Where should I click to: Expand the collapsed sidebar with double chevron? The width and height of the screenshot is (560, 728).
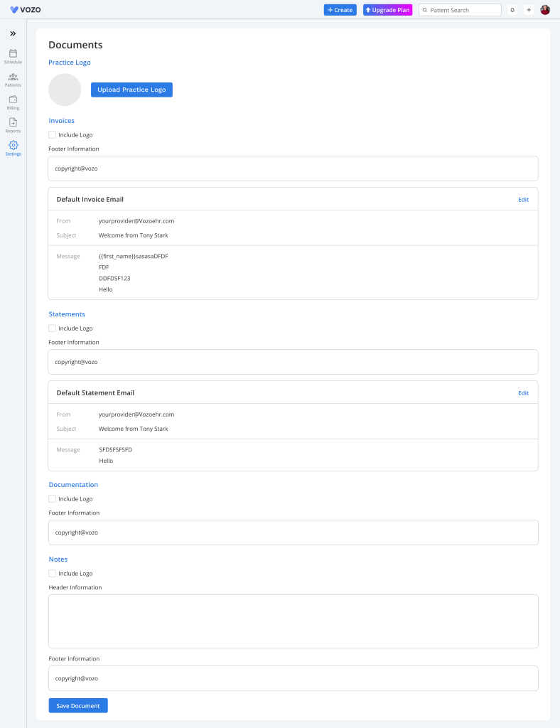[13, 33]
